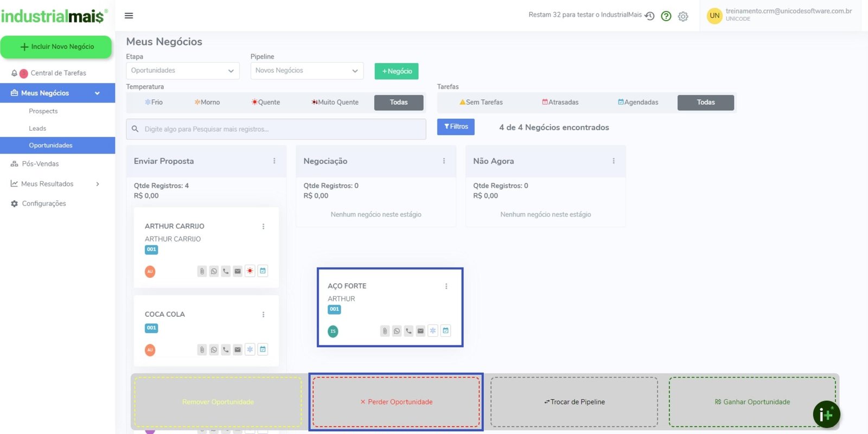Select the Muito Quente temperature filter
This screenshot has width=868, height=434.
[335, 102]
